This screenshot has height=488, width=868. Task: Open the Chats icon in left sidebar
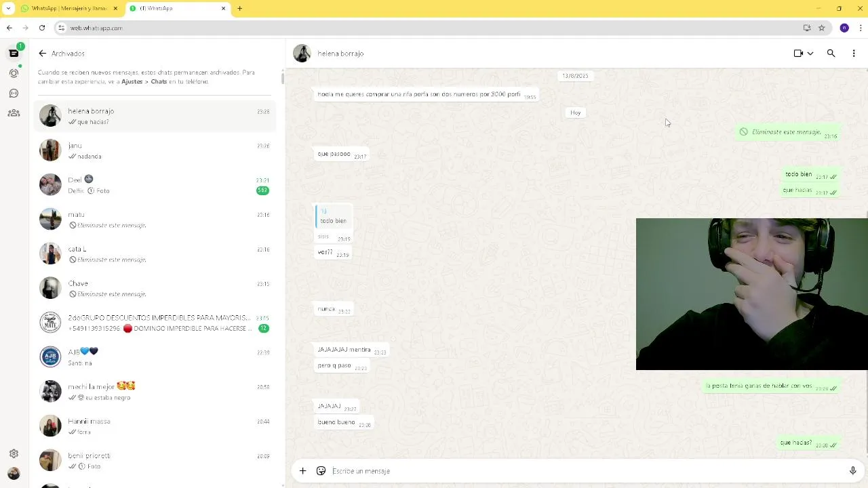tap(14, 53)
